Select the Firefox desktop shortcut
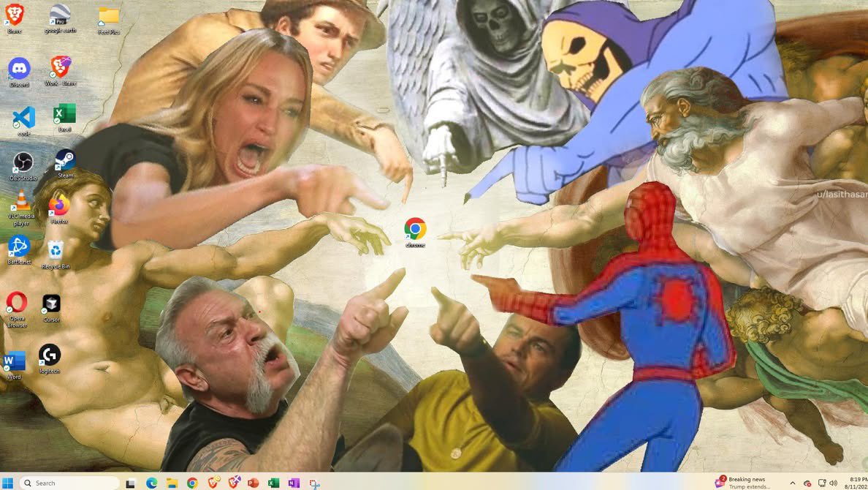The width and height of the screenshot is (868, 490). [x=59, y=209]
